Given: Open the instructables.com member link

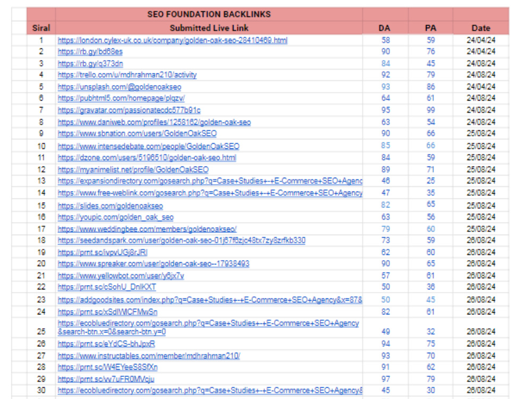Looking at the screenshot, I should click(149, 356).
